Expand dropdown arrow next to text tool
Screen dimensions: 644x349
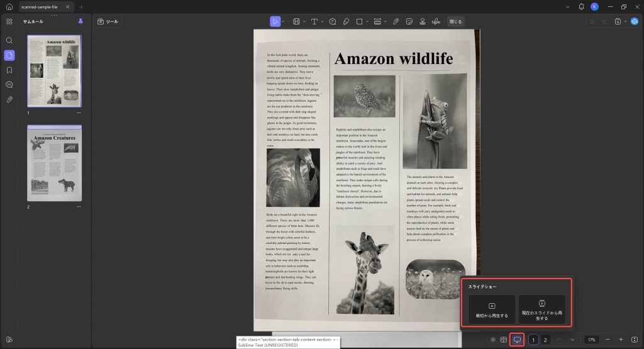(x=323, y=22)
